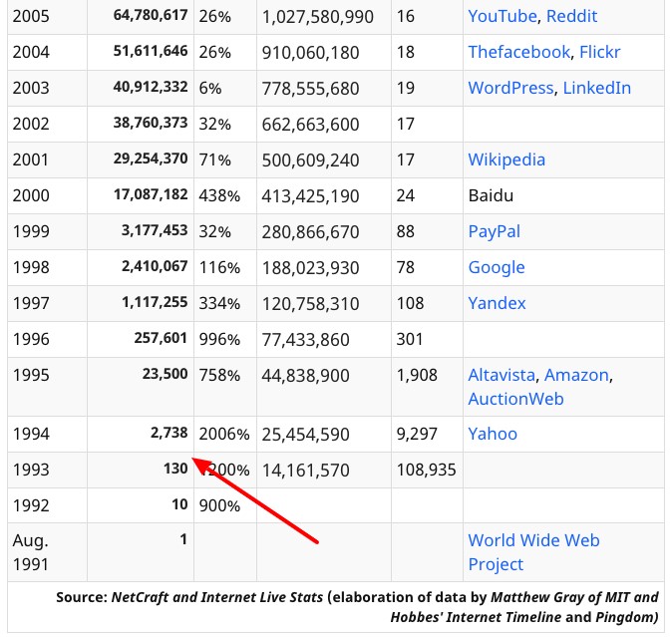Screen dimensions: 672x637
Task: Open the YouTube link
Action: pos(502,16)
